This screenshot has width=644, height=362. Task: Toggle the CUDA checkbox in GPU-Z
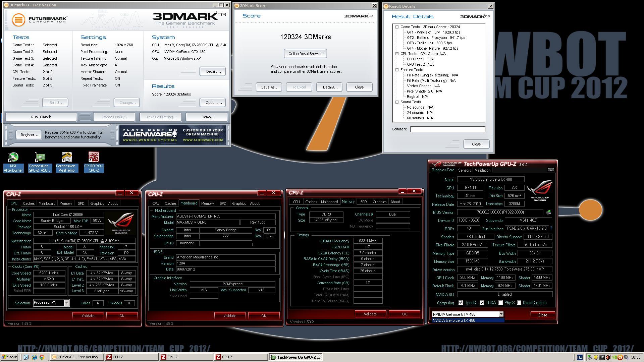482,303
